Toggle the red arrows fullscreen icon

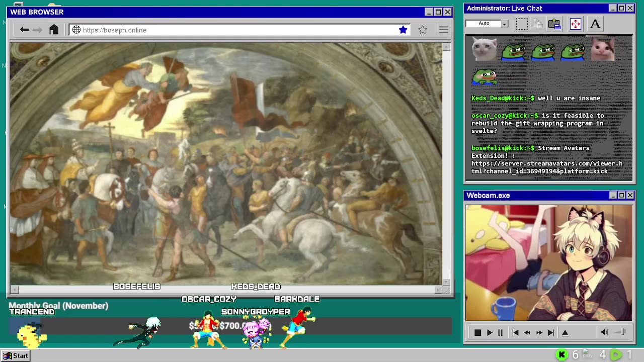click(x=575, y=24)
